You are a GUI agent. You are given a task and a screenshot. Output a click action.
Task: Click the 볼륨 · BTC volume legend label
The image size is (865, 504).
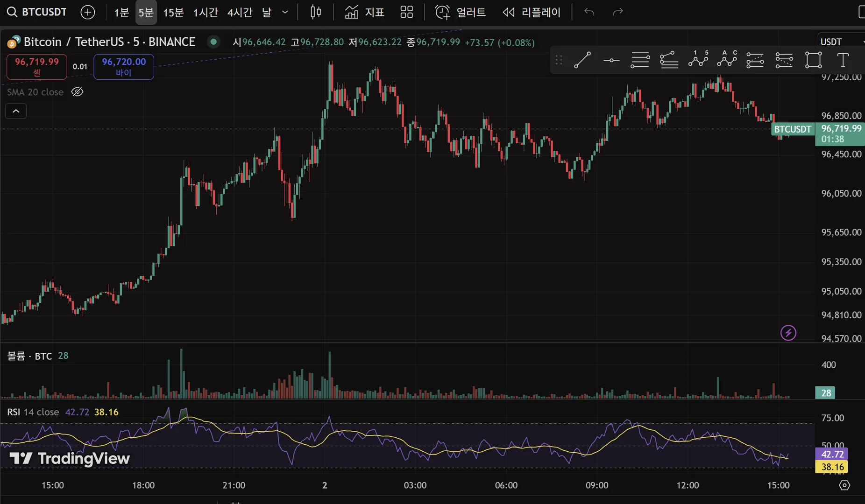click(29, 356)
